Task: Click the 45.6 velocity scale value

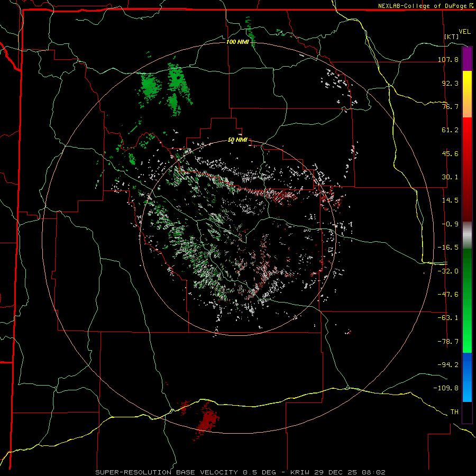Action: 450,153
